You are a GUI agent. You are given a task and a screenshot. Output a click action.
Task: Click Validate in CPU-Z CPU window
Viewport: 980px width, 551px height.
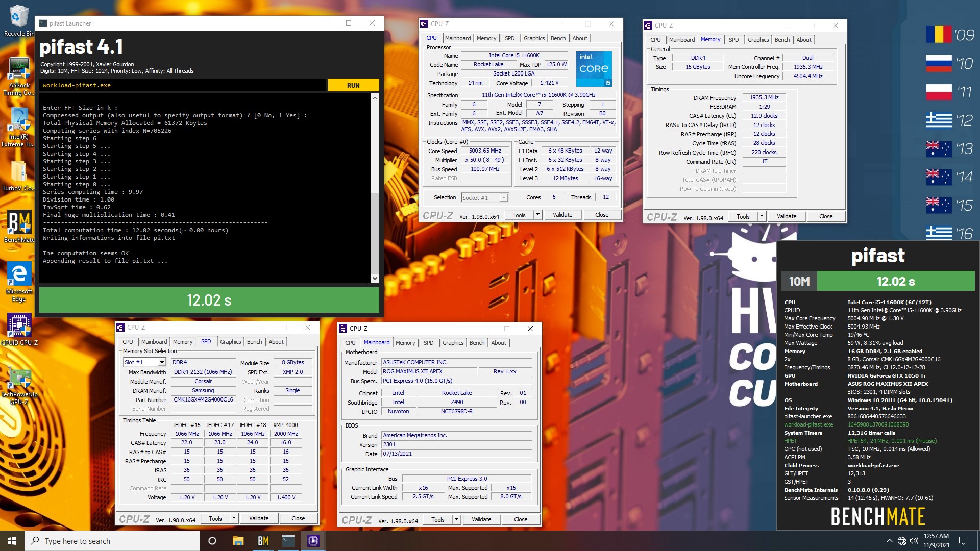(562, 215)
